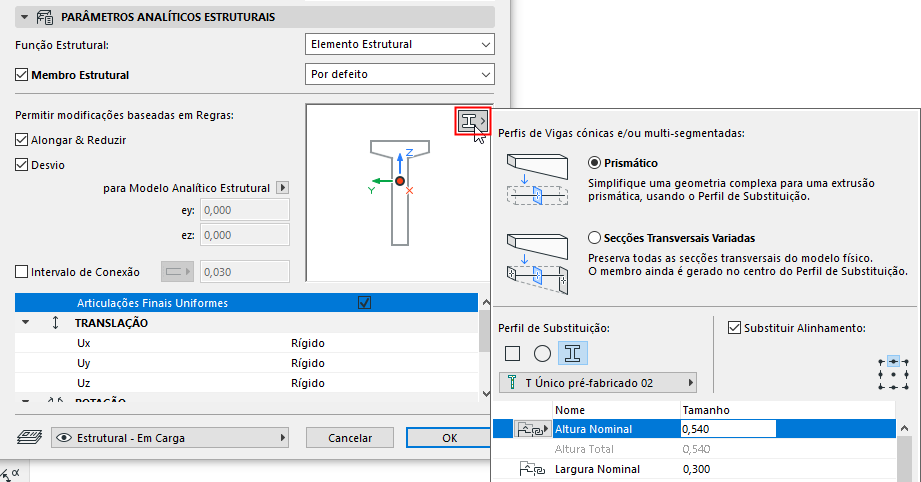The image size is (921, 482).
Task: Select the Secções Transversais Variadas radio option
Action: pos(594,238)
